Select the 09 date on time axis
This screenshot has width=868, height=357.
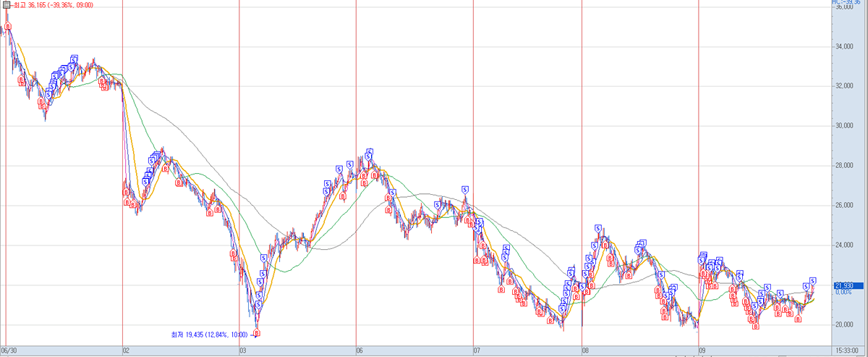(x=702, y=349)
